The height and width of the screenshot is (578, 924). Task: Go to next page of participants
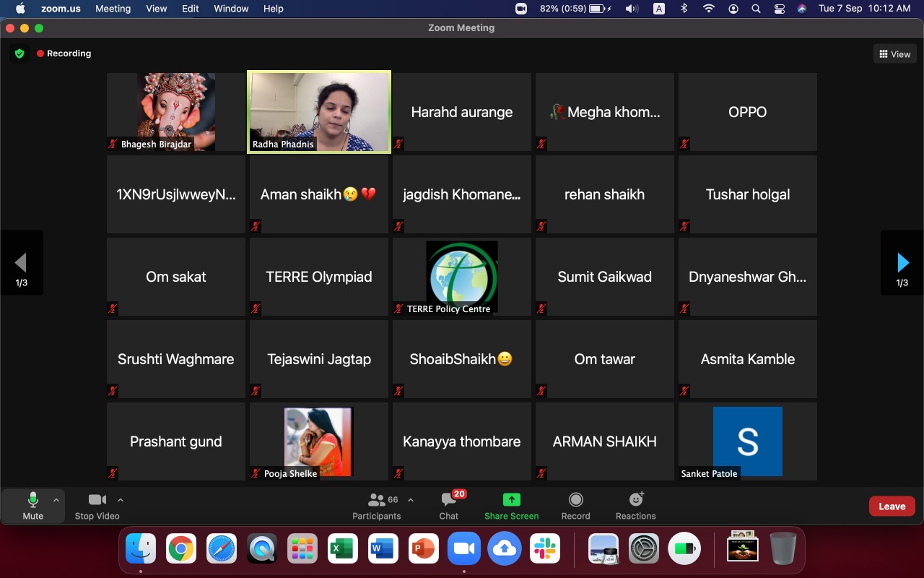point(902,262)
